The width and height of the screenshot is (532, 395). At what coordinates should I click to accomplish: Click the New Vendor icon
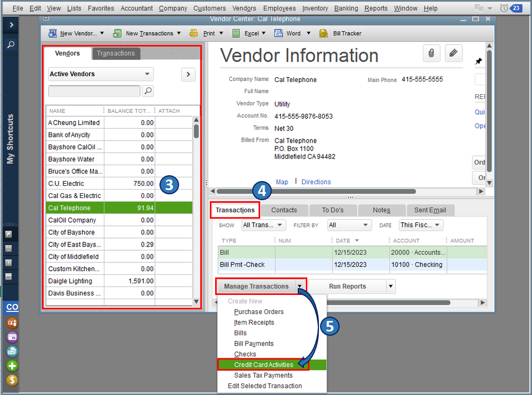pos(53,33)
